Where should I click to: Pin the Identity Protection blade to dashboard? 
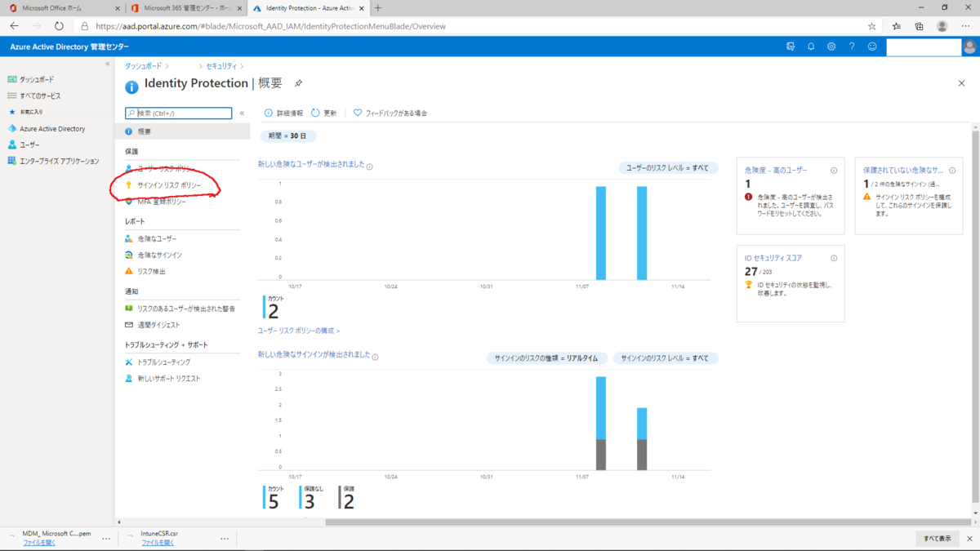[x=298, y=83]
